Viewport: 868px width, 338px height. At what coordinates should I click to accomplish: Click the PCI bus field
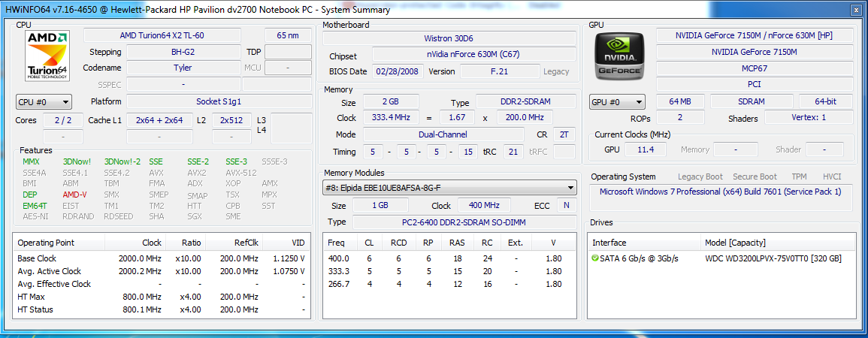click(x=754, y=84)
